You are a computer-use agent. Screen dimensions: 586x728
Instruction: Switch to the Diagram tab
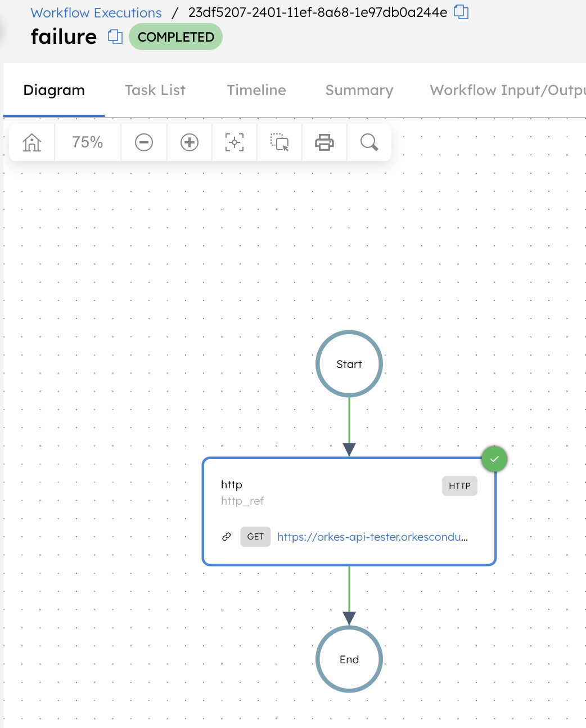pyautogui.click(x=54, y=90)
